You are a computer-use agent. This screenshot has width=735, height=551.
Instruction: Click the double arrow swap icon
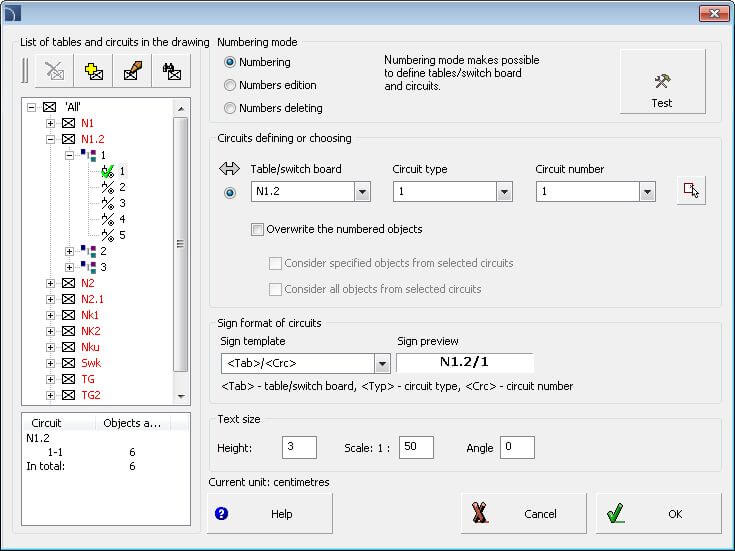230,169
